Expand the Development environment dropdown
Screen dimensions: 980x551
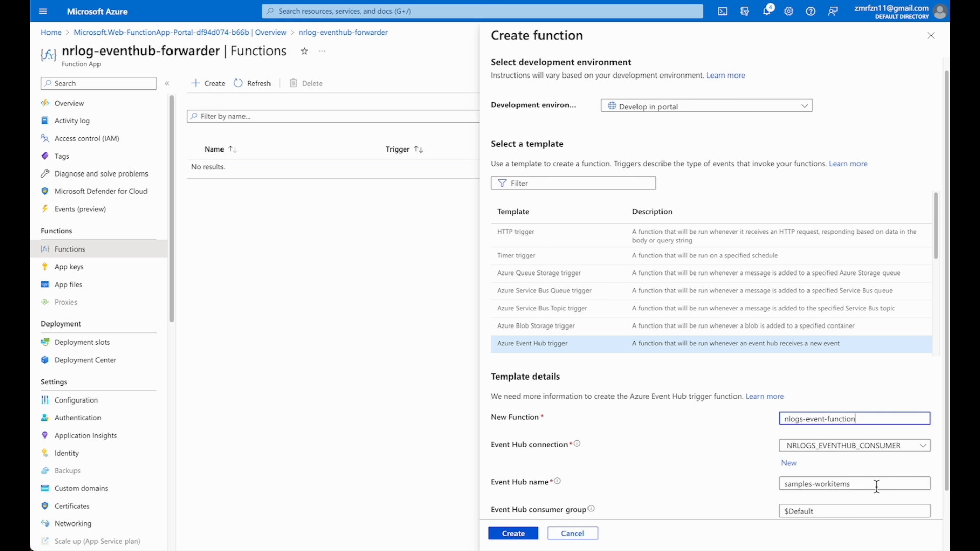click(x=706, y=106)
